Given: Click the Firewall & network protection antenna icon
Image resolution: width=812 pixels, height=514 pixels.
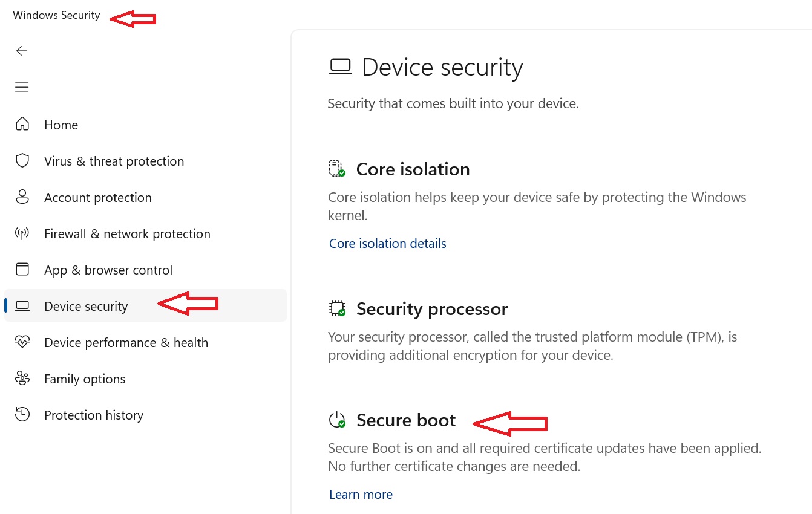Looking at the screenshot, I should (x=22, y=233).
